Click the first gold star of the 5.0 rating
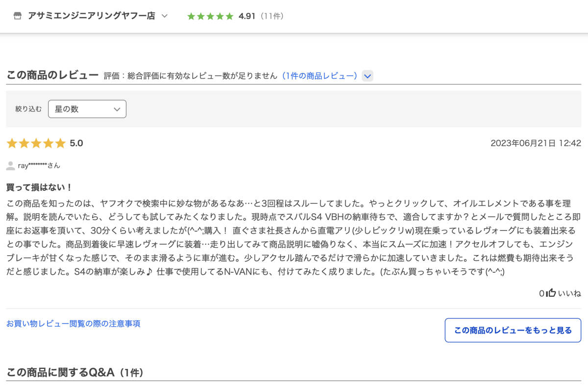Viewport: 588px width, 389px height. pos(12,143)
